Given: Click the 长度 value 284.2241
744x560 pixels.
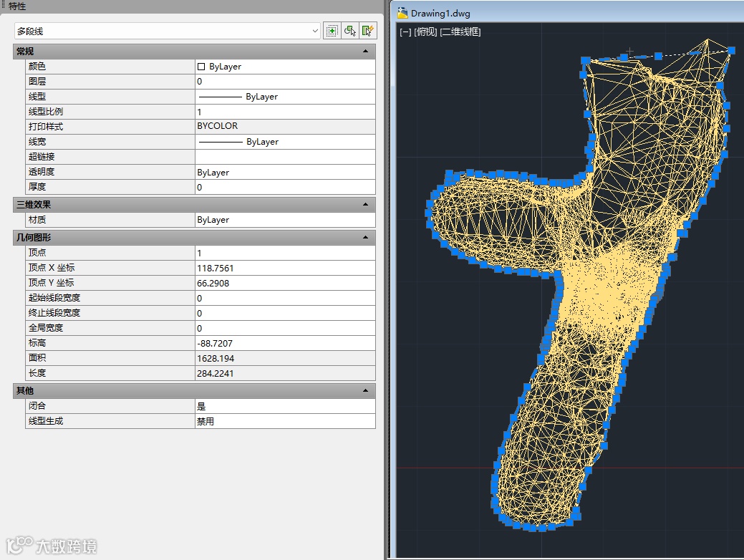Looking at the screenshot, I should click(285, 373).
